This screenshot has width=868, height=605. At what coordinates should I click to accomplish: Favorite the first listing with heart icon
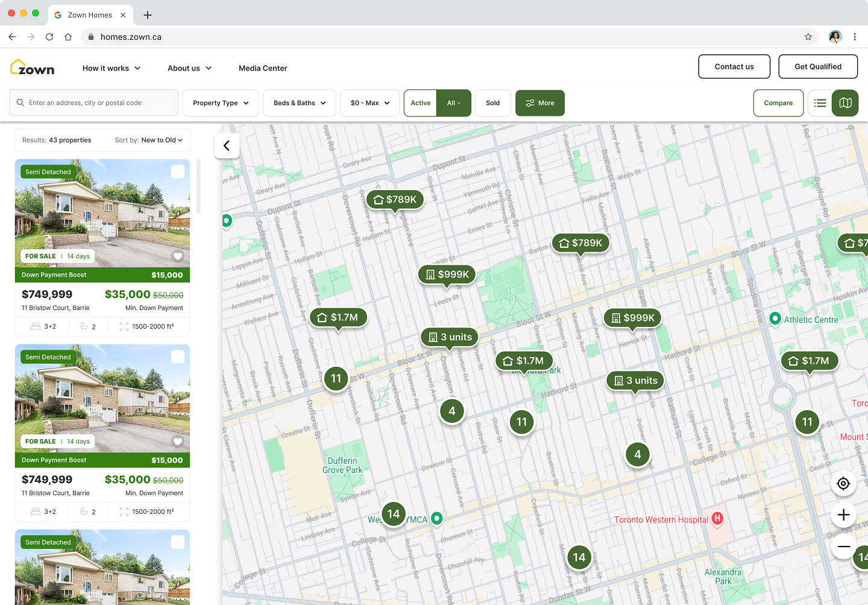(178, 256)
